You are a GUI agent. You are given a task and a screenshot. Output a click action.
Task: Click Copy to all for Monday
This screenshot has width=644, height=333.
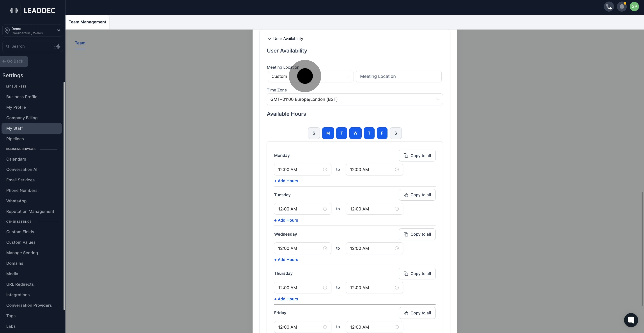[417, 156]
